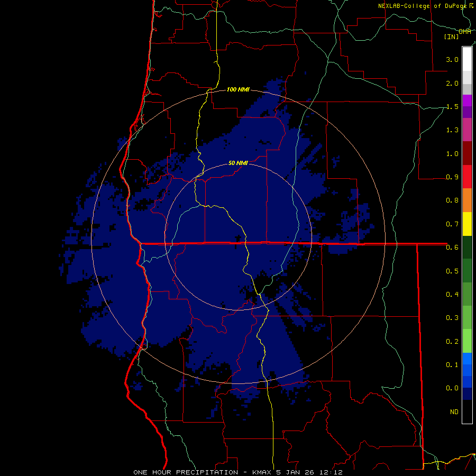Pick the light blue swatch beside 0.1

467,359
